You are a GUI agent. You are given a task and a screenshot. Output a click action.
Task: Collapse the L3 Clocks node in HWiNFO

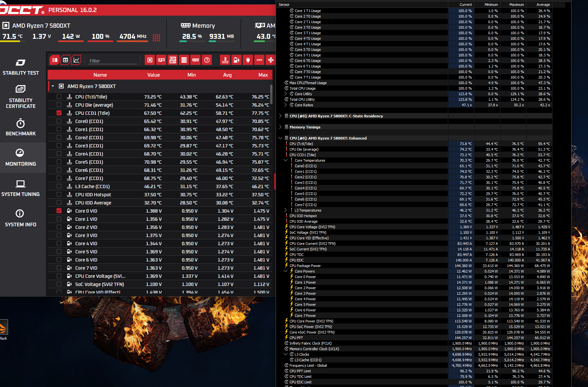(x=286, y=354)
